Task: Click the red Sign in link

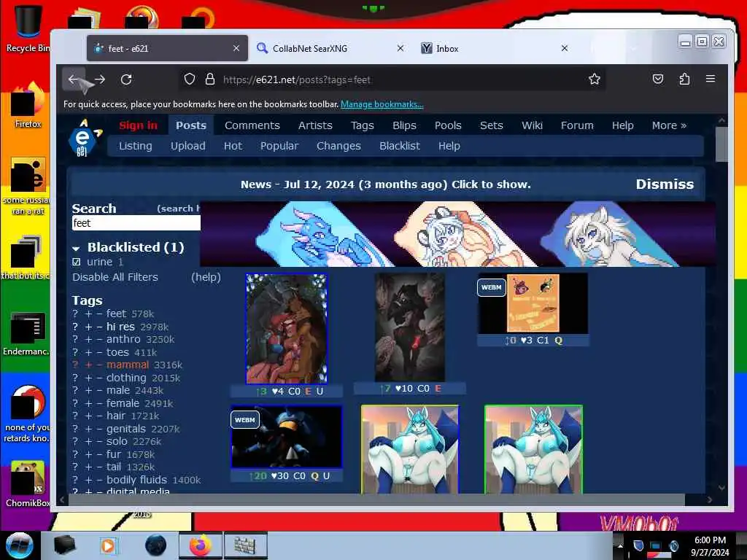Action: [138, 125]
